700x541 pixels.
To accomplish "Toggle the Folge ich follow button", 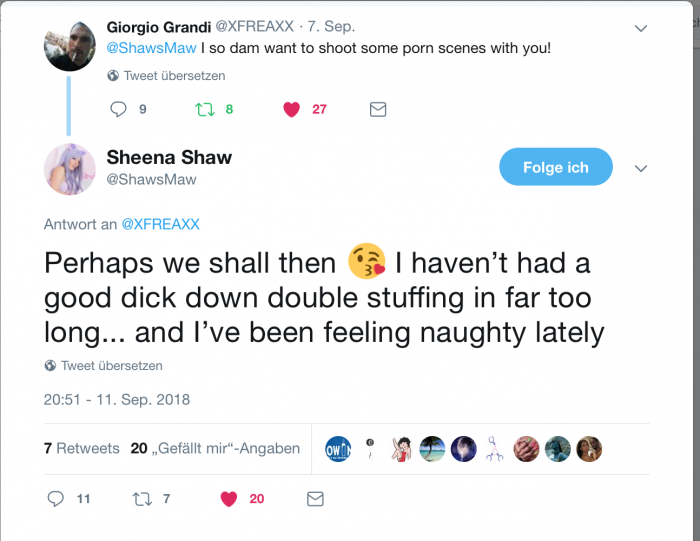I will [x=555, y=167].
